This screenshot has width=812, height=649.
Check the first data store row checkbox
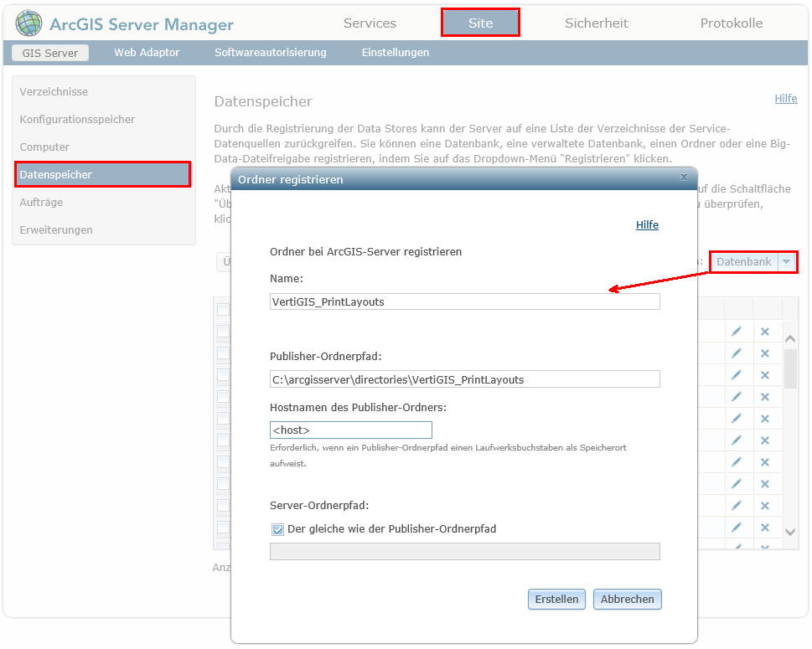[221, 331]
